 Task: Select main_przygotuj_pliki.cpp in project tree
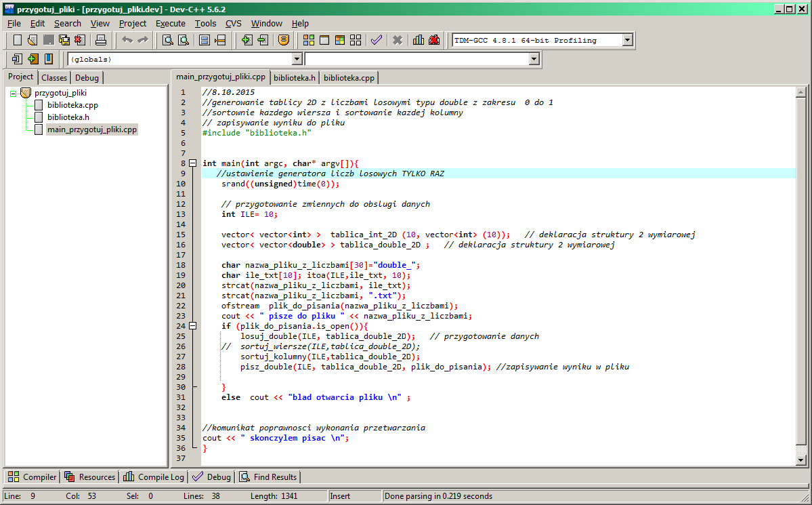point(91,129)
